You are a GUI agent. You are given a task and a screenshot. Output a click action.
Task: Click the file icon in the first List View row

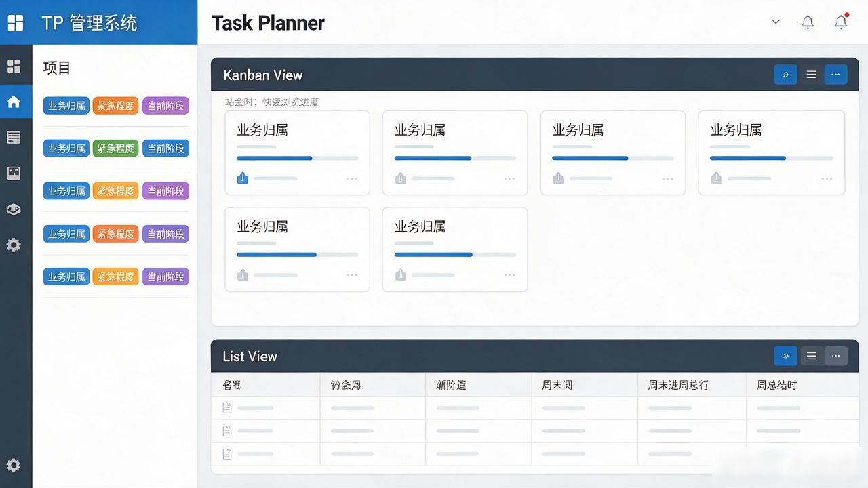pyautogui.click(x=227, y=408)
